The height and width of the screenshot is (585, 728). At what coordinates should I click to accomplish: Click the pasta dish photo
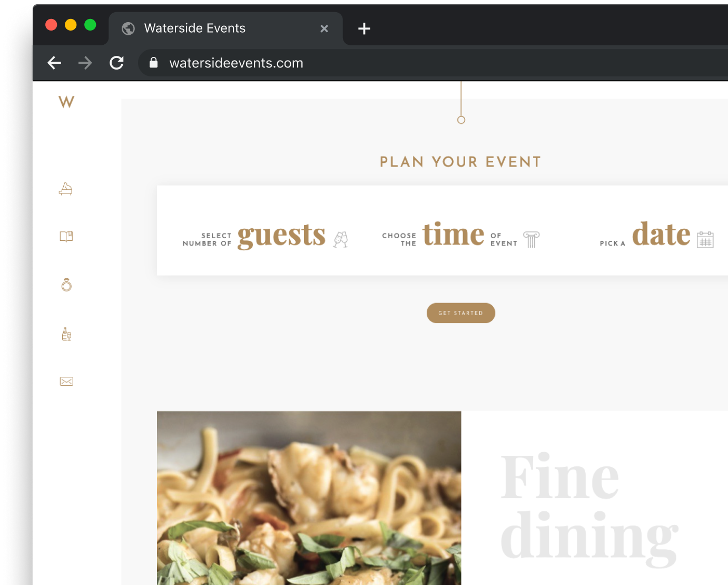point(309,498)
